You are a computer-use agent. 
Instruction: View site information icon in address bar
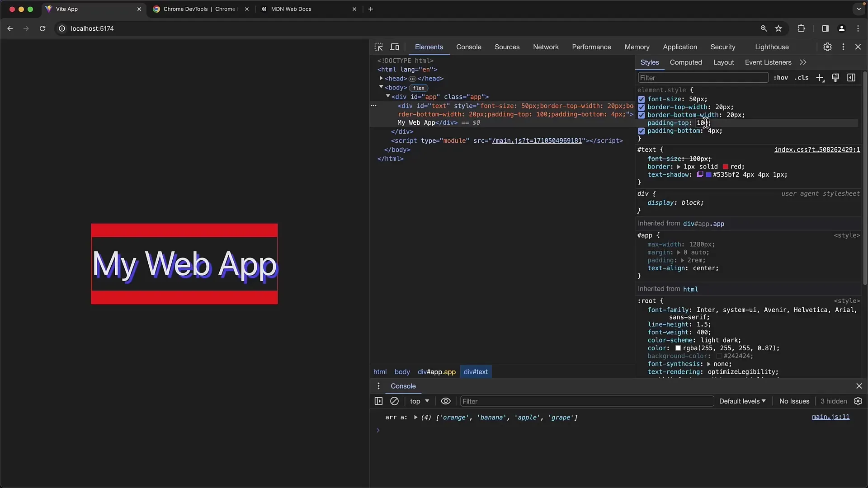pyautogui.click(x=62, y=28)
